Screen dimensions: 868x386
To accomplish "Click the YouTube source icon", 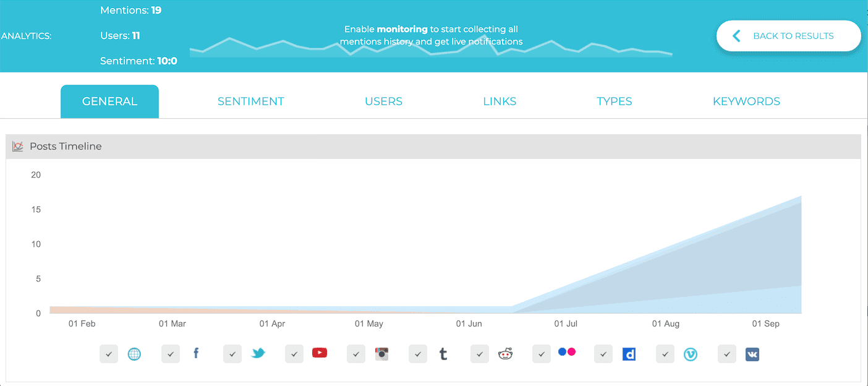I will [320, 353].
